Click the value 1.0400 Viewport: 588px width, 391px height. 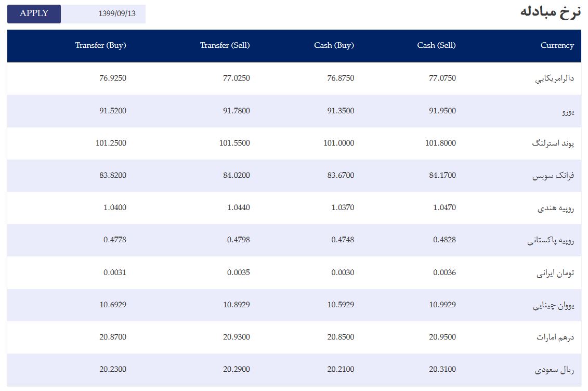pyautogui.click(x=115, y=207)
